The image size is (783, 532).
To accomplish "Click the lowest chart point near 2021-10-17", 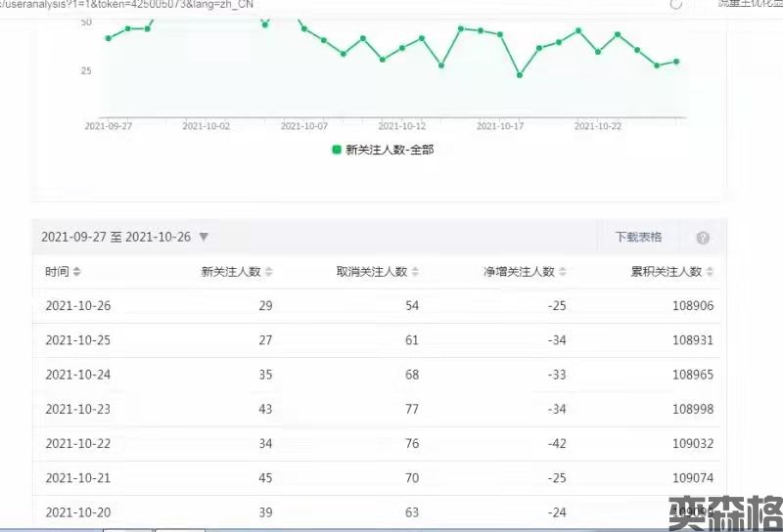I will [520, 75].
